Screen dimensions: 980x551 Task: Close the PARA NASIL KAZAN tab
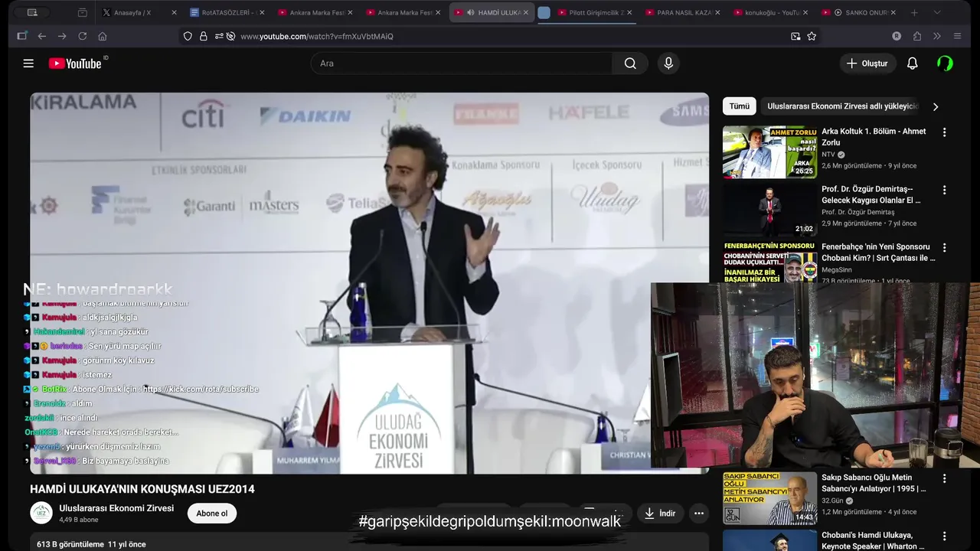(717, 12)
